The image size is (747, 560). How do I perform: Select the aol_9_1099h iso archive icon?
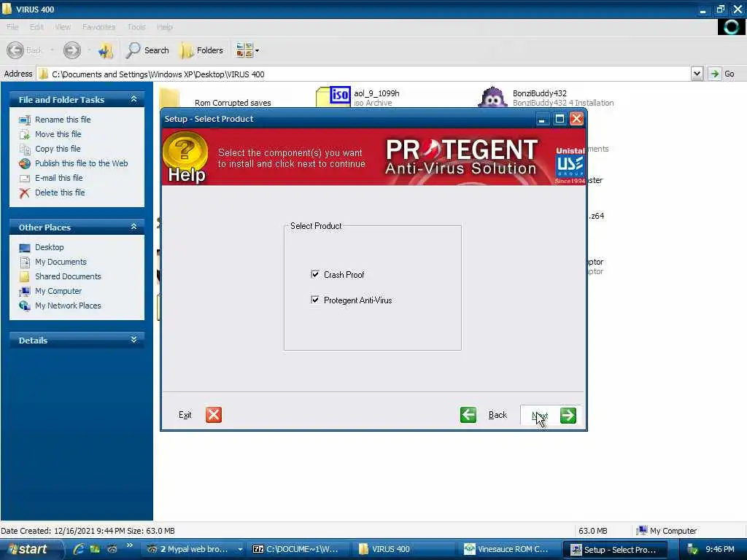[333, 97]
